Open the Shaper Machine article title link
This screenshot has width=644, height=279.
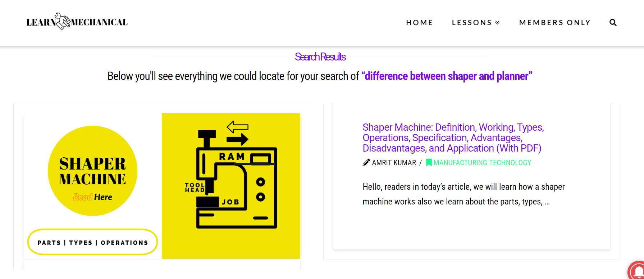coord(453,138)
